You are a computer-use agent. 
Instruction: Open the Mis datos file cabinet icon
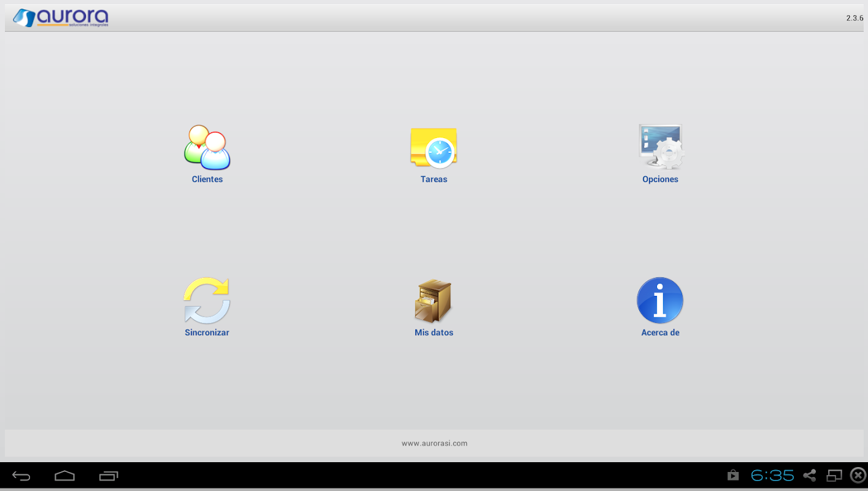tap(433, 301)
